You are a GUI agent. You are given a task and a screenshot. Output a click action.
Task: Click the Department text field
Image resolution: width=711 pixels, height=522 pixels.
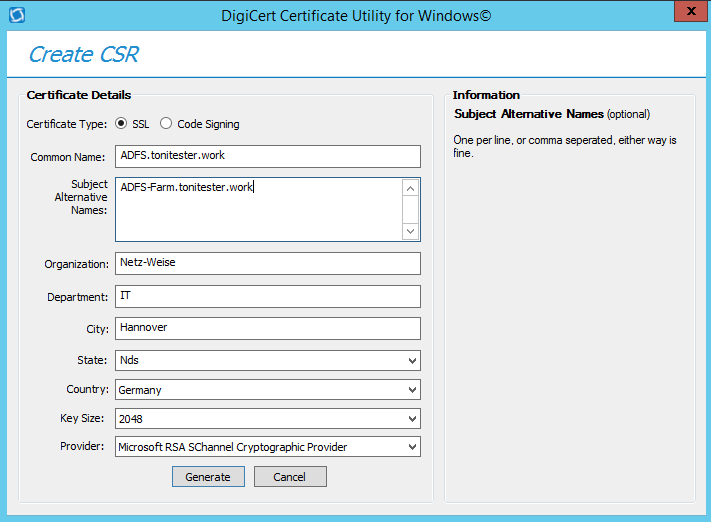(267, 296)
